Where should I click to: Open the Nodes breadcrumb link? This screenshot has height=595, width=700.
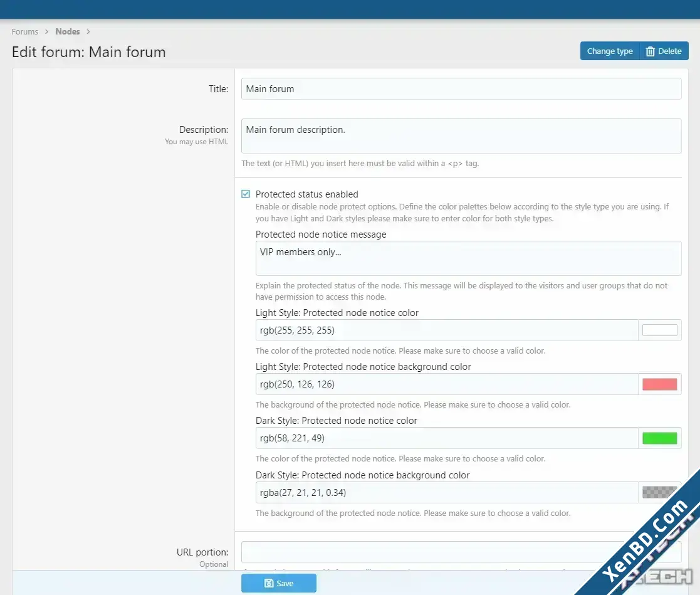[68, 32]
